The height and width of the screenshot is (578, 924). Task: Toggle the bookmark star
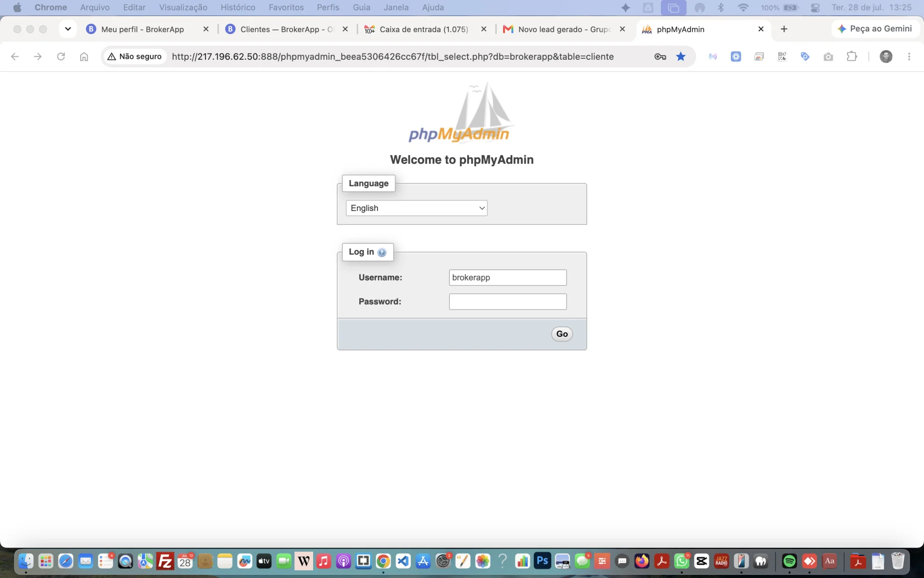[x=681, y=56]
